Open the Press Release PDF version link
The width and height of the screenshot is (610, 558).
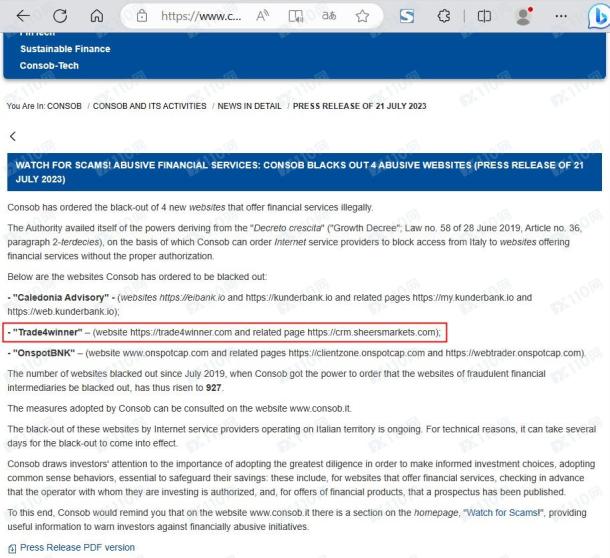pyautogui.click(x=77, y=547)
